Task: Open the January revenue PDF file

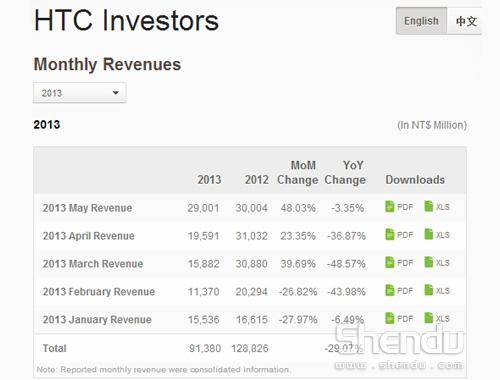Action: (399, 318)
